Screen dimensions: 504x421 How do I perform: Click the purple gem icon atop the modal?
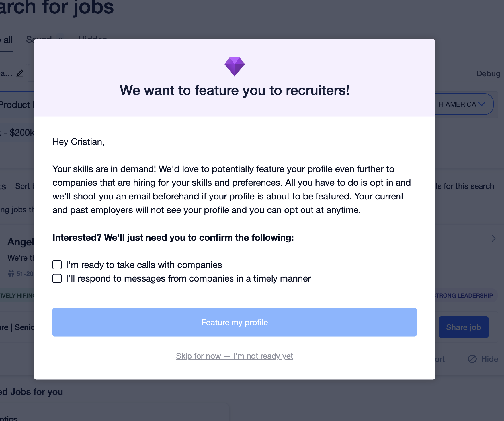[x=235, y=66]
